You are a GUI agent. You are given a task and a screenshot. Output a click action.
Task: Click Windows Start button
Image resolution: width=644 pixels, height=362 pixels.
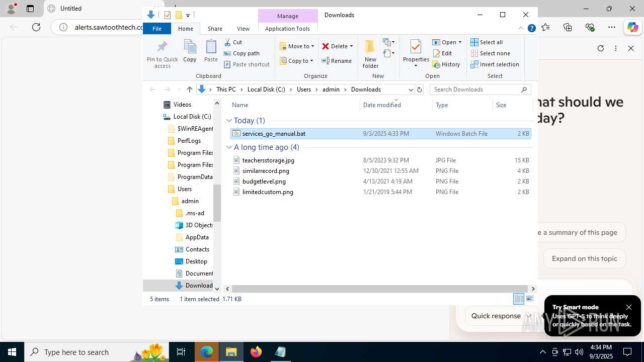click(12, 352)
